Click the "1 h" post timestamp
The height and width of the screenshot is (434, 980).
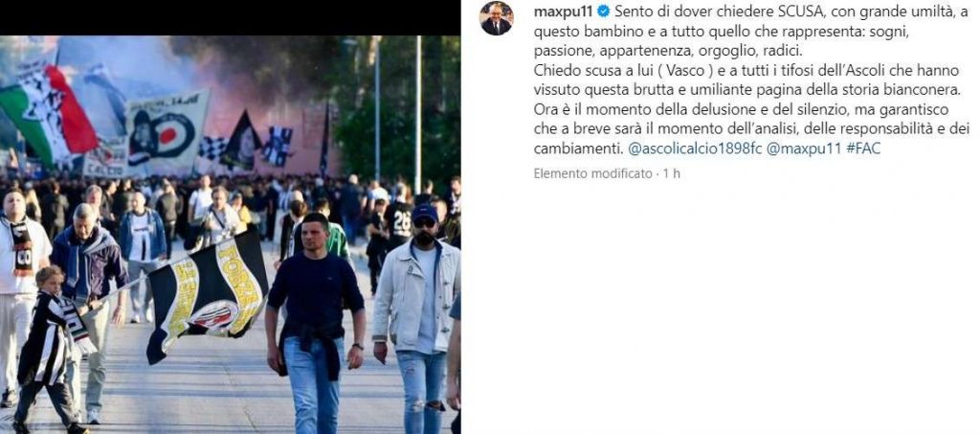[672, 173]
